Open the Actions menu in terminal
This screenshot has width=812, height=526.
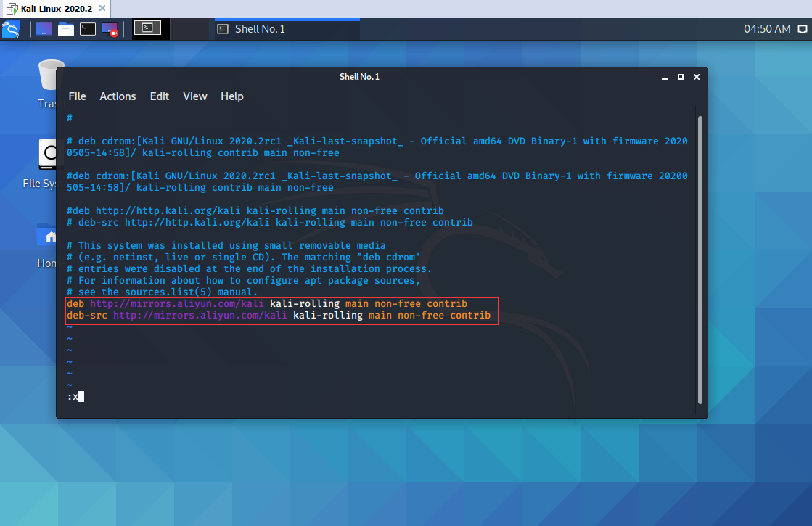tap(118, 96)
